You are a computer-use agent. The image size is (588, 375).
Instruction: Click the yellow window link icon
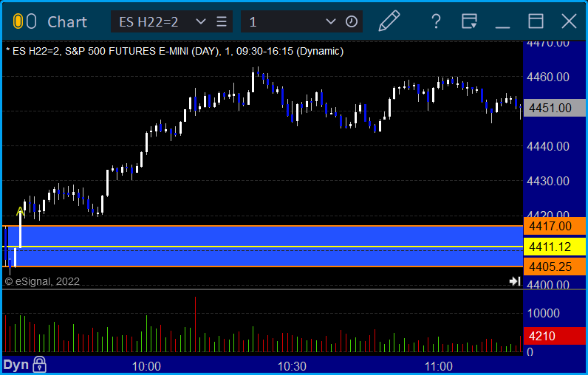point(18,21)
